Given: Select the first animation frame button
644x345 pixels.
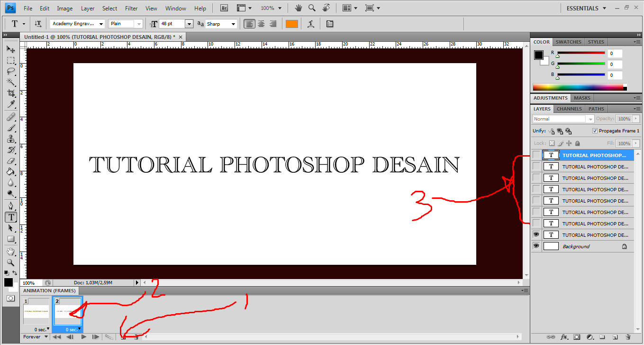Looking at the screenshot, I should (56, 337).
